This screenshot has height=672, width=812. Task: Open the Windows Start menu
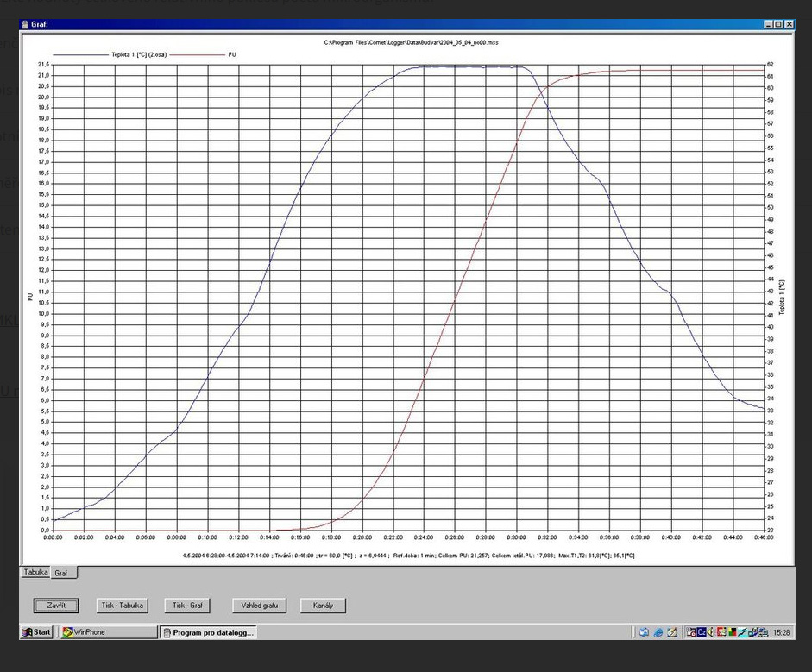(x=36, y=632)
